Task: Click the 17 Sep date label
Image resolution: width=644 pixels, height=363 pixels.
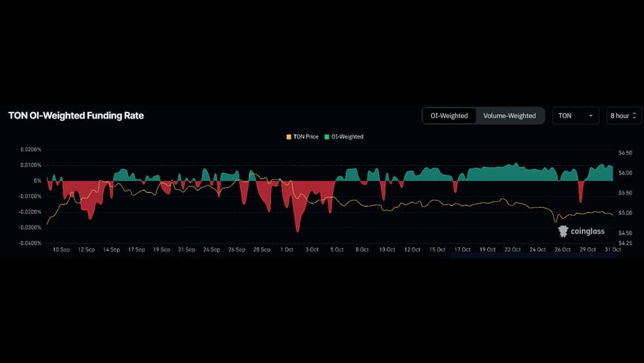Action: (x=136, y=250)
